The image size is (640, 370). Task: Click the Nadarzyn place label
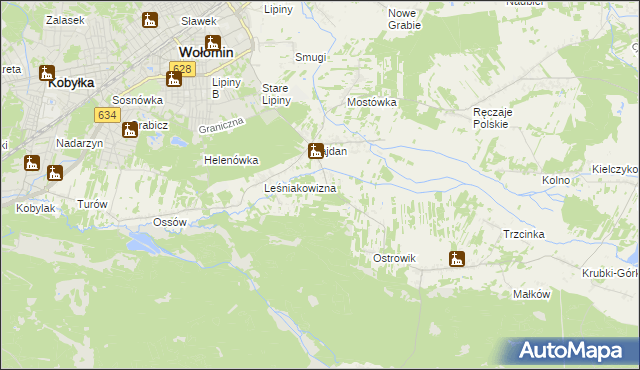click(x=80, y=144)
